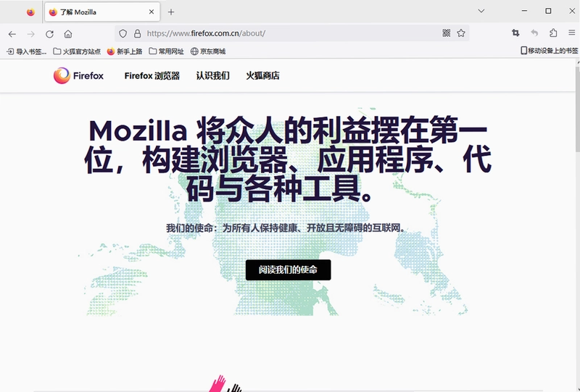Click the Mozilla 将众人的利益 headline text

tap(288, 159)
